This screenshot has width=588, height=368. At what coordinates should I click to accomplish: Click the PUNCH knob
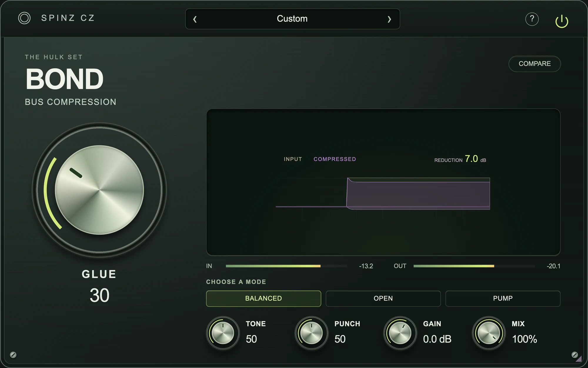pyautogui.click(x=311, y=333)
